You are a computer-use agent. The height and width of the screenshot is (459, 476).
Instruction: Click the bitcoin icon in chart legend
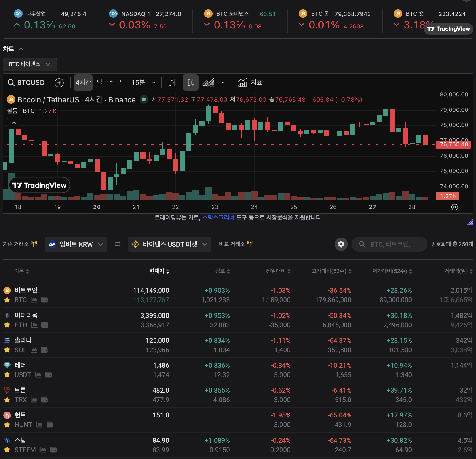coord(11,100)
